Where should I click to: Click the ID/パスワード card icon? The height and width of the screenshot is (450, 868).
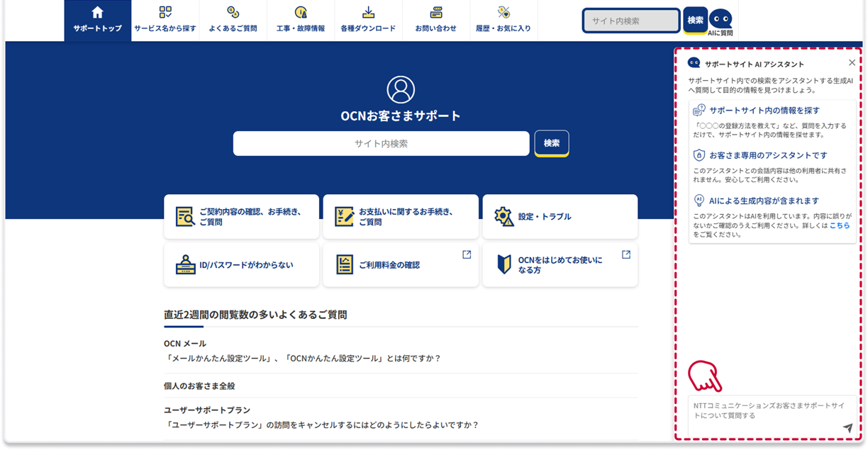pyautogui.click(x=185, y=265)
